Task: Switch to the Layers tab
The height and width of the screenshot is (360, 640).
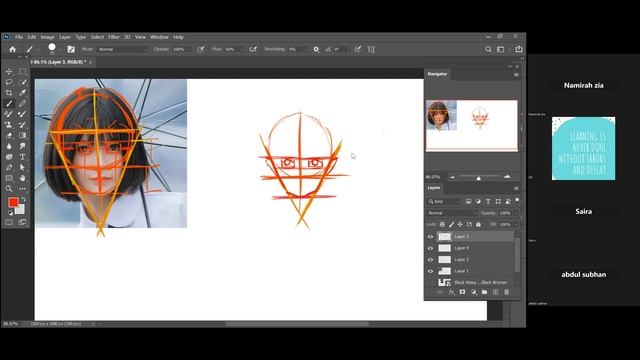Action: coord(433,188)
